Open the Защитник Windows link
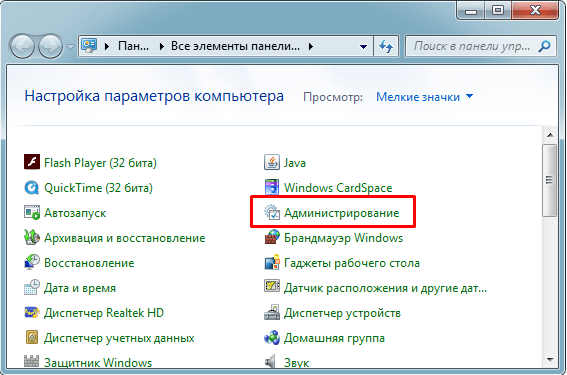The height and width of the screenshot is (375, 567). 98,362
